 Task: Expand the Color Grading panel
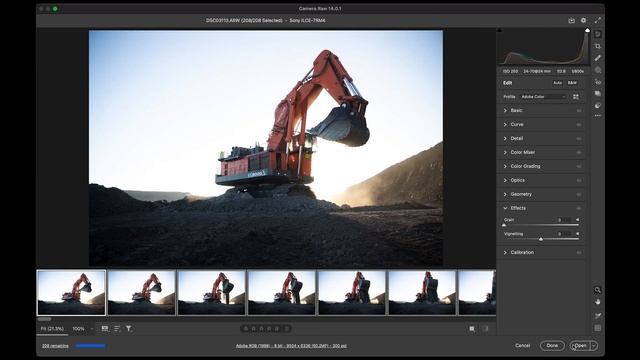505,166
